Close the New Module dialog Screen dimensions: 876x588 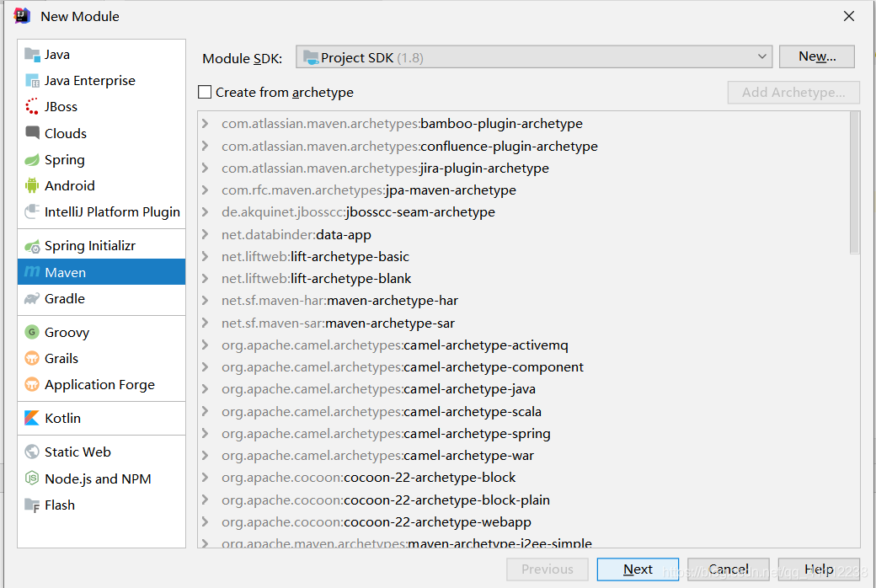(849, 16)
